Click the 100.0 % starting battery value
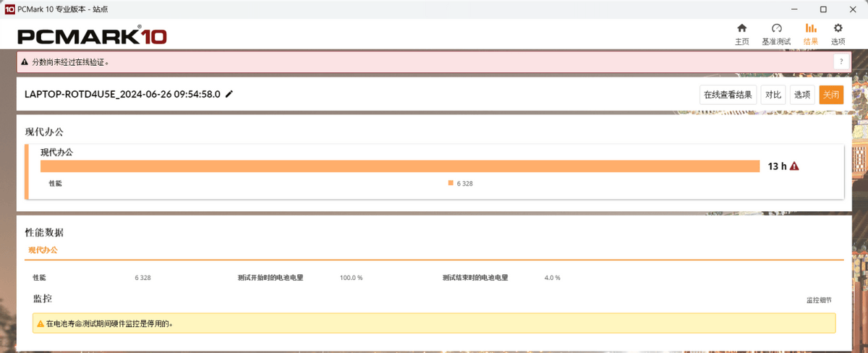 tap(351, 278)
